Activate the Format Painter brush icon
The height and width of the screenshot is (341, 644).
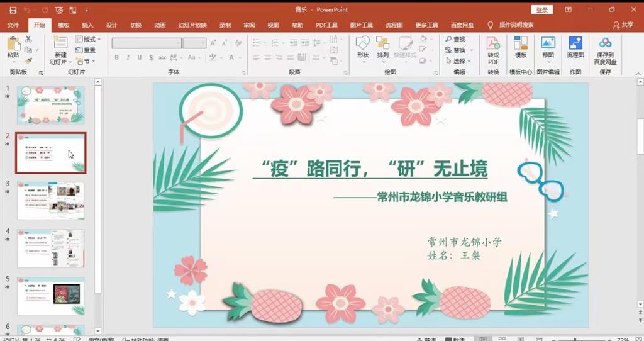28,60
